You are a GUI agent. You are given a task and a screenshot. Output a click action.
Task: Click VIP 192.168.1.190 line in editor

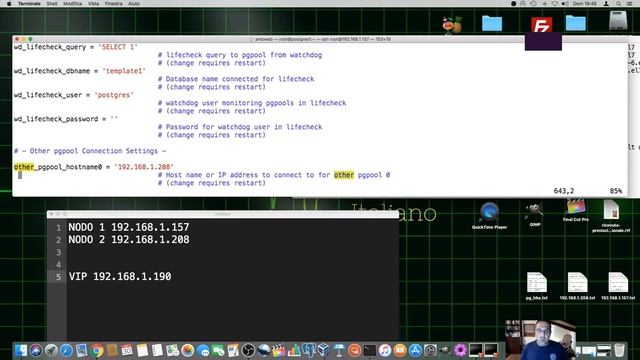coord(120,277)
